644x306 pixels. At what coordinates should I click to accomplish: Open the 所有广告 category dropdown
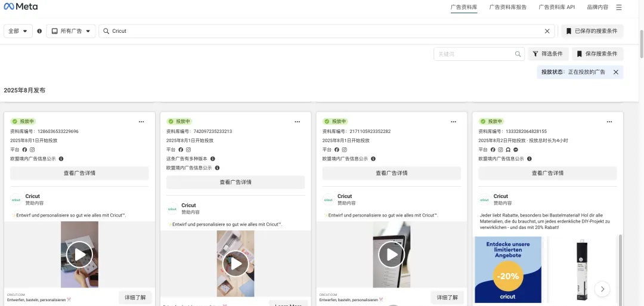[x=71, y=31]
